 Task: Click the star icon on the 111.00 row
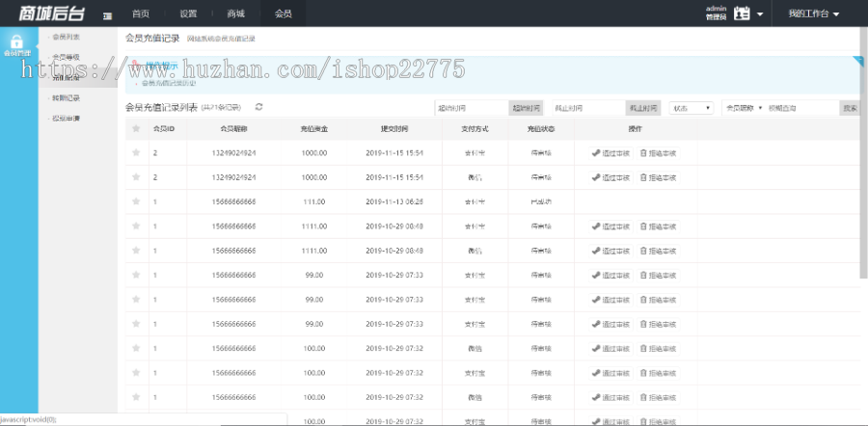point(136,201)
